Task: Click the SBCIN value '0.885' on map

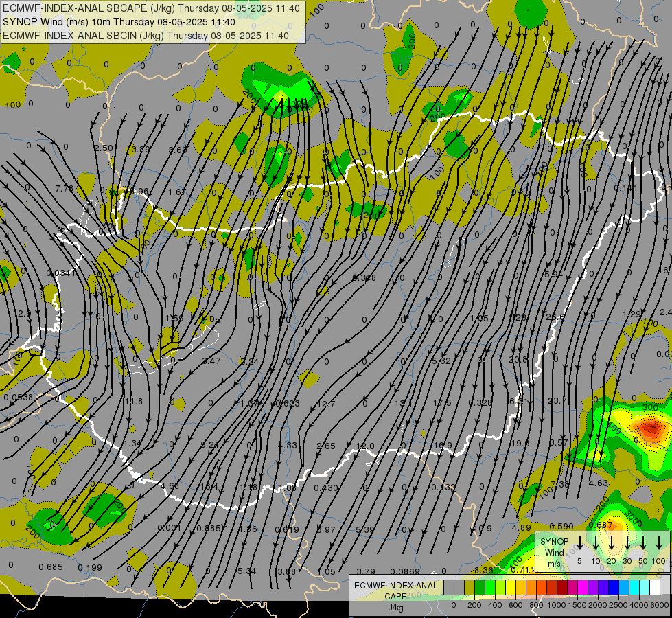Action: 209,528
